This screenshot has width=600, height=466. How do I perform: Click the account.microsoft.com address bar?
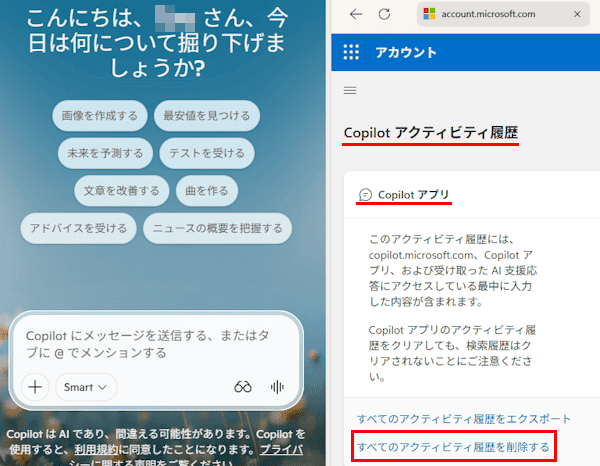(503, 14)
